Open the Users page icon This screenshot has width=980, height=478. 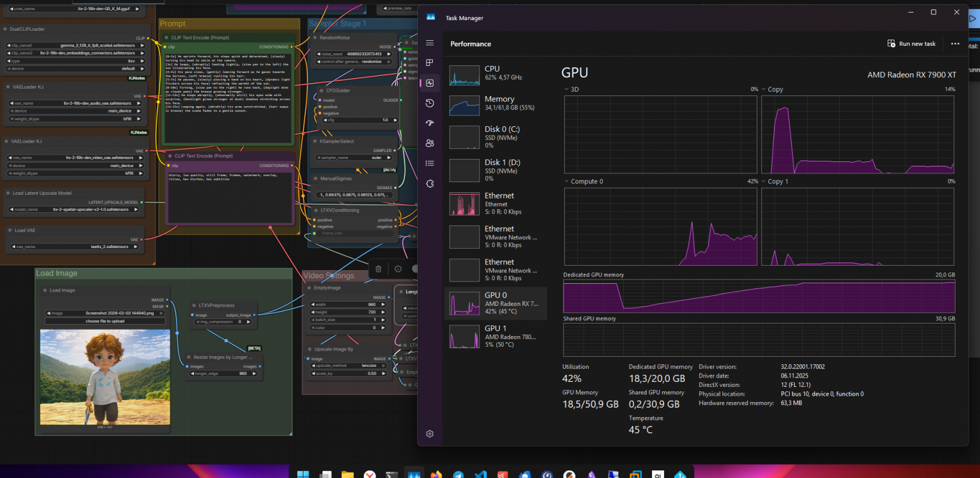(430, 143)
